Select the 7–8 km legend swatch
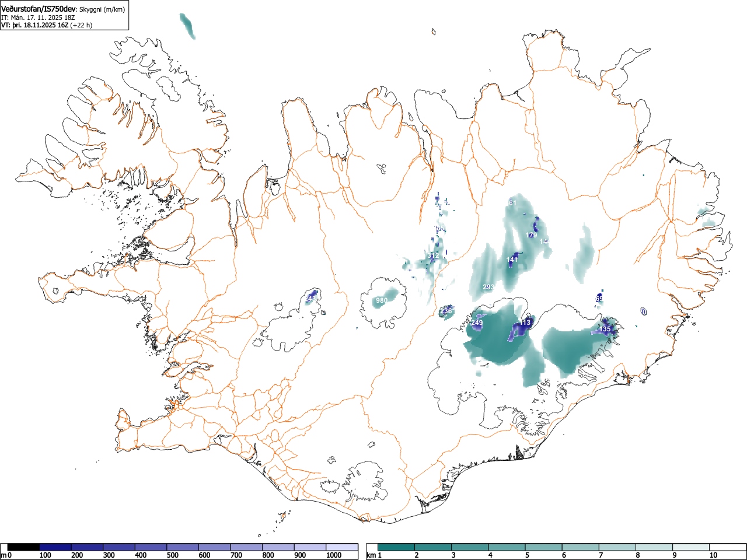Viewport: 747px width, 560px height. tap(617, 547)
